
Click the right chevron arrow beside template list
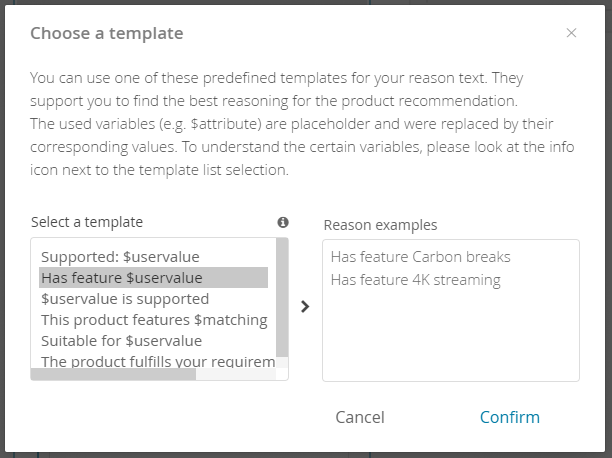(x=305, y=307)
